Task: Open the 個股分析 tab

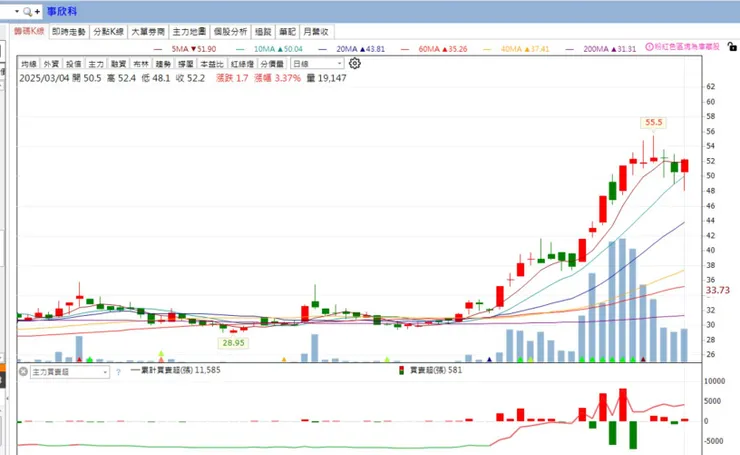Action: (x=230, y=32)
